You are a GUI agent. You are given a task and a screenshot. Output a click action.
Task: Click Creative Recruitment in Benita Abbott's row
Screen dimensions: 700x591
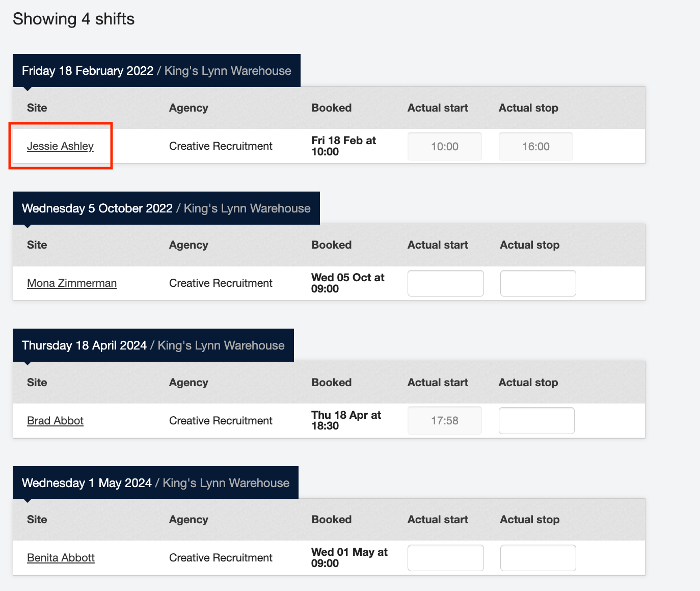(221, 558)
